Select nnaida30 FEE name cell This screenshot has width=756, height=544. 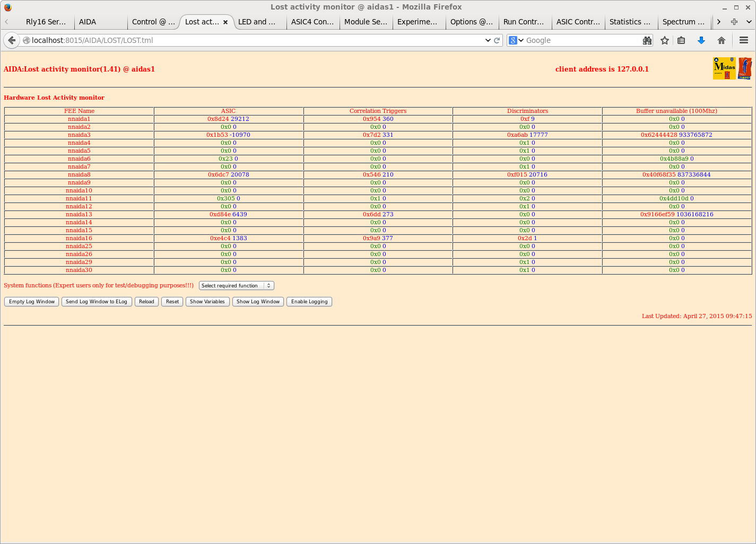pos(79,270)
